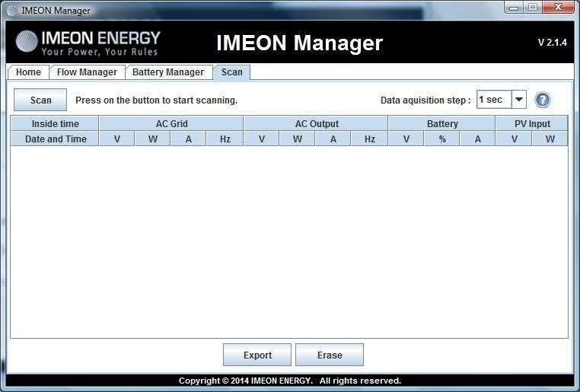580x392 pixels.
Task: Start scanning with the Scan button
Action: 40,100
